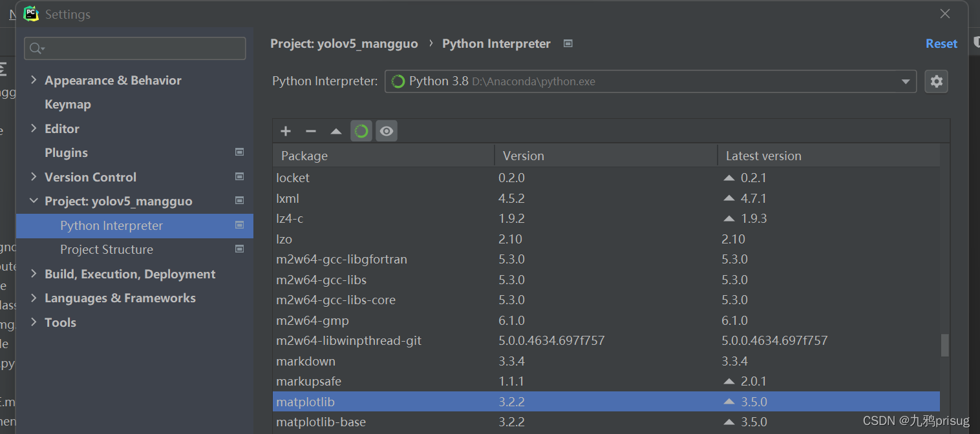
Task: Open Project Structure settings
Action: coord(107,249)
